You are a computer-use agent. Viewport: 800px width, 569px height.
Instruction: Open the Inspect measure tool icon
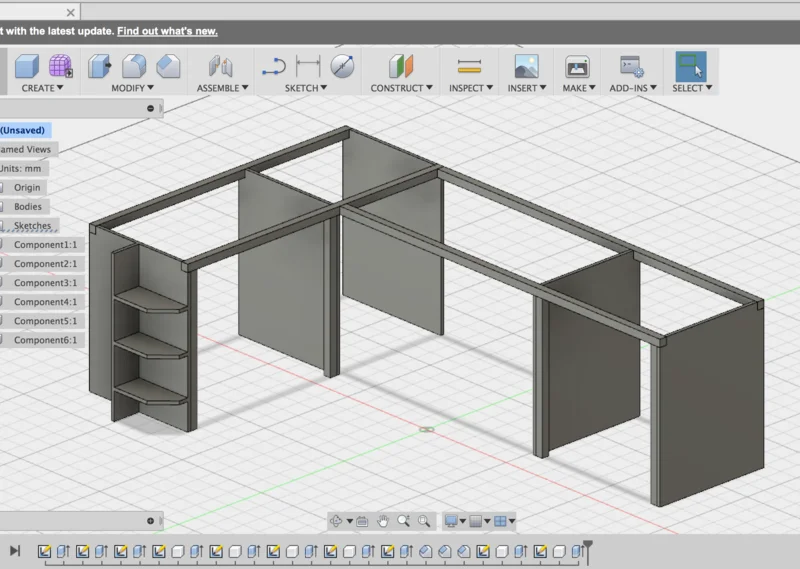click(469, 66)
